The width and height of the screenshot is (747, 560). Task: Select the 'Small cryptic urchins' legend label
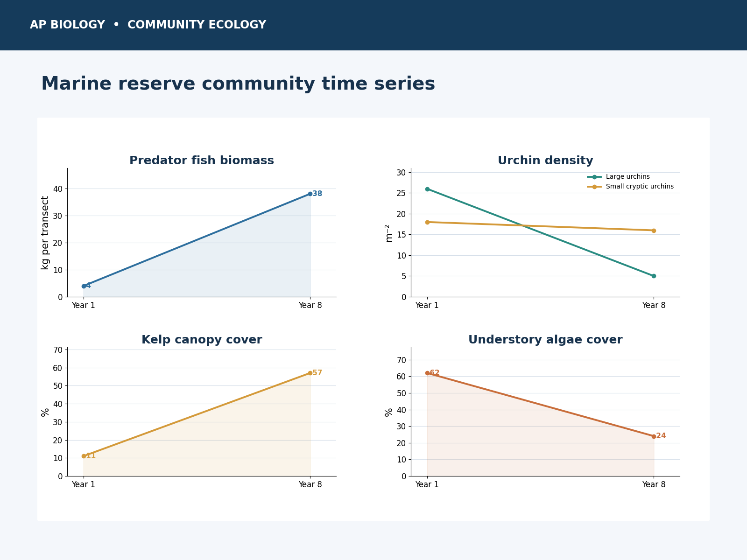[640, 187]
